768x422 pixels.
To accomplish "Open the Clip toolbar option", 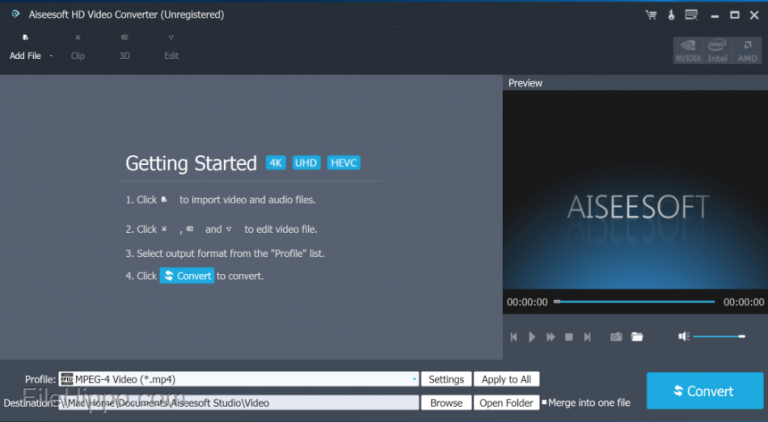I will 77,47.
